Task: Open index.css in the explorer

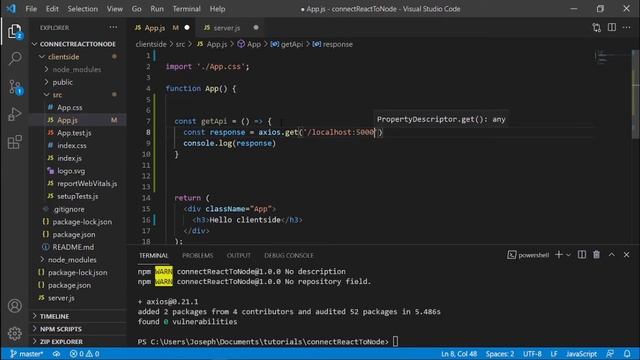Action: 72,145
